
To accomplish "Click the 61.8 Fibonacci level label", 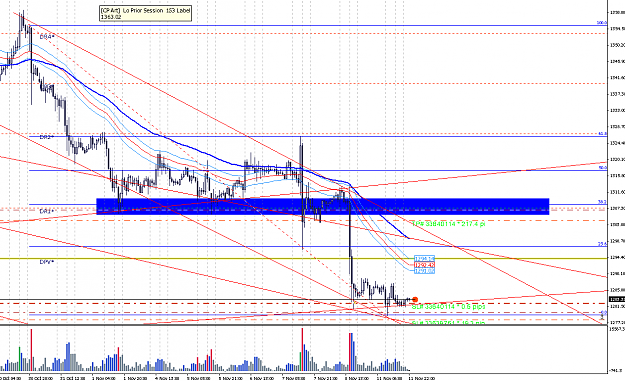I will [x=603, y=134].
